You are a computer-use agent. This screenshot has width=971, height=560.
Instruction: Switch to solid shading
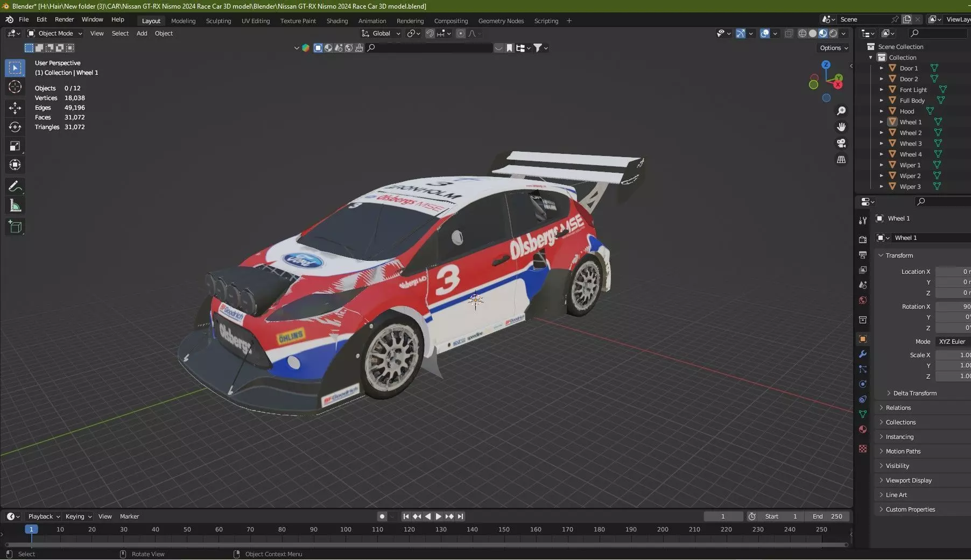point(812,33)
